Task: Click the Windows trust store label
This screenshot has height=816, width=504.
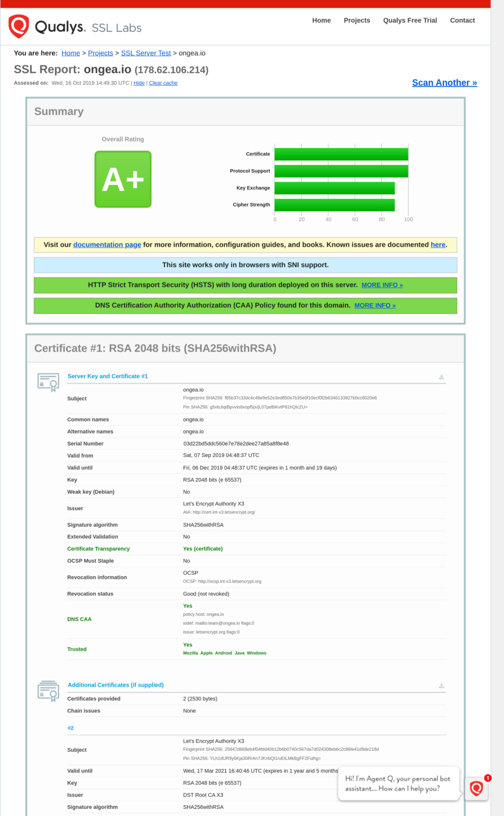Action: (257, 653)
